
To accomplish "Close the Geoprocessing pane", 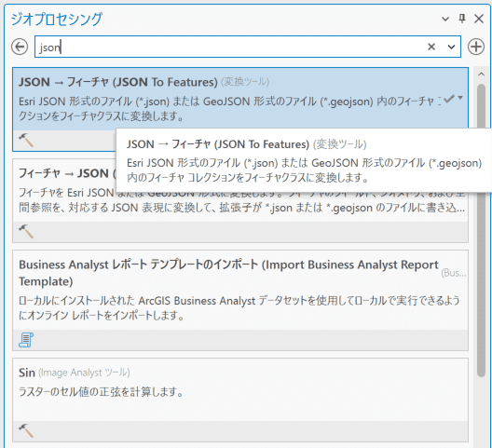I will coord(479,19).
